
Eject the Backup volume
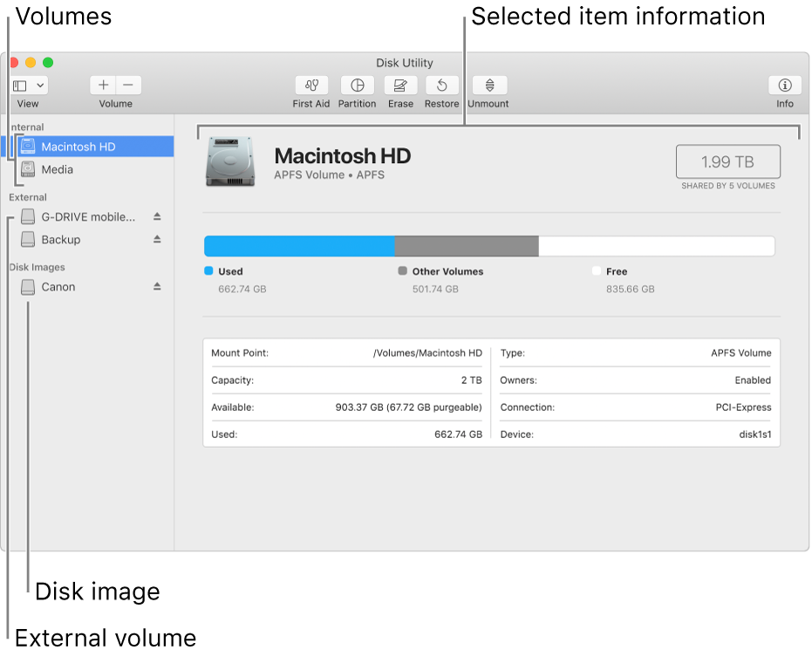point(157,239)
